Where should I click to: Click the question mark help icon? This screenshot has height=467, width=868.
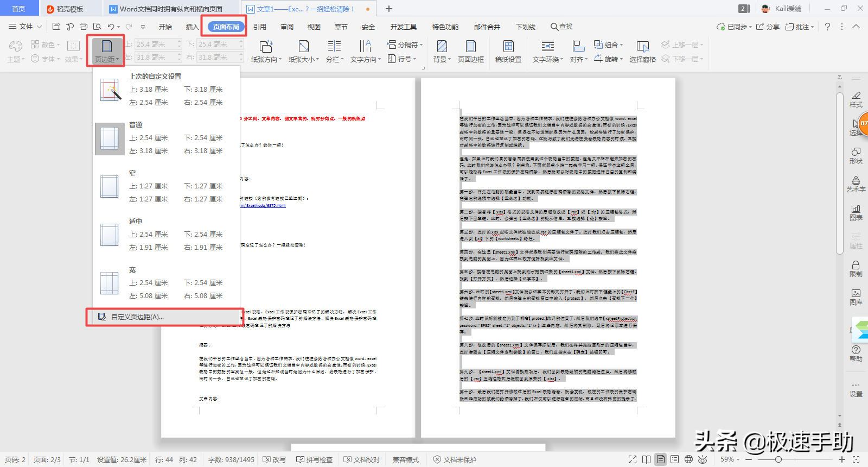pos(827,27)
